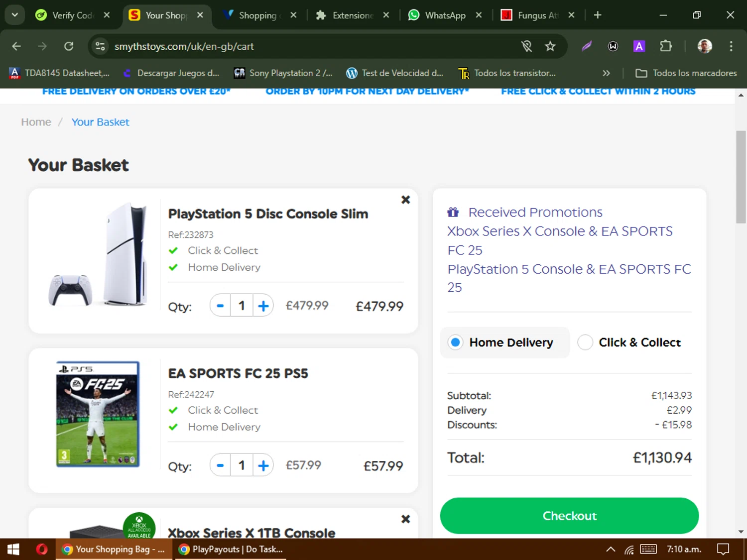This screenshot has width=747, height=560.
Task: Go back to previous page
Action: pyautogui.click(x=16, y=46)
